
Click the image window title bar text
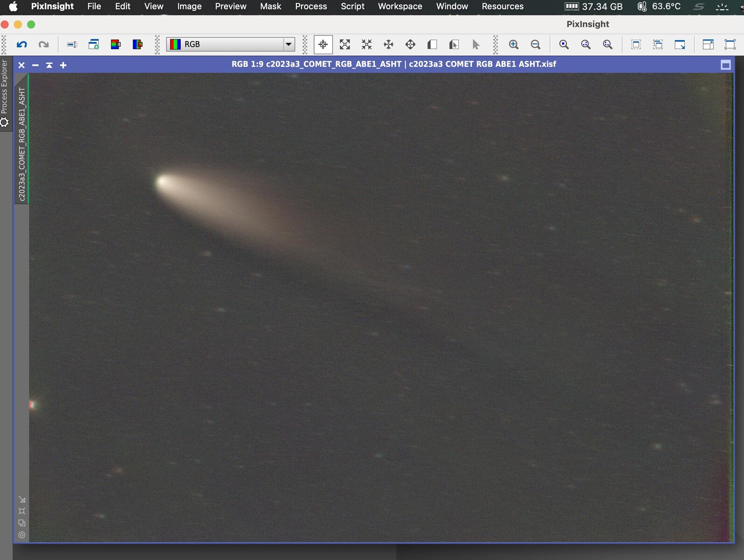394,64
